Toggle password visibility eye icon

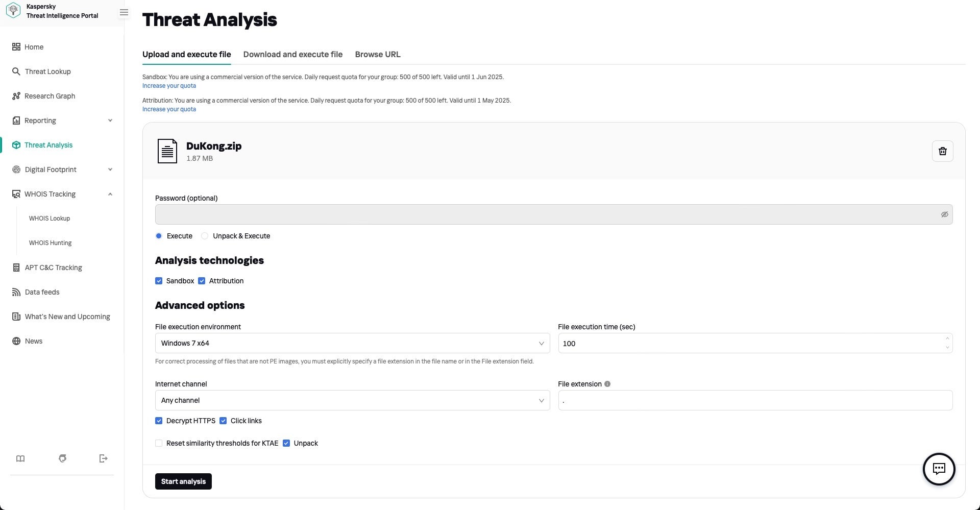click(944, 214)
